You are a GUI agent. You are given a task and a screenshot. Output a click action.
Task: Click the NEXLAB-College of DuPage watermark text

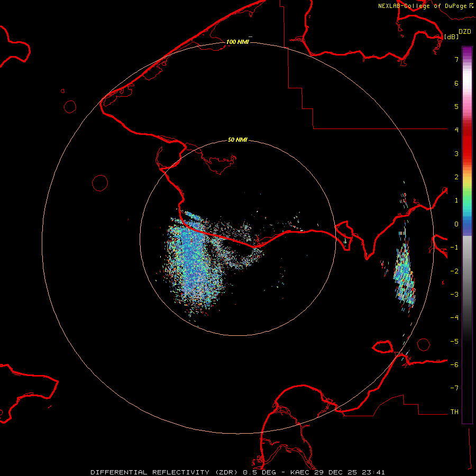(423, 6)
